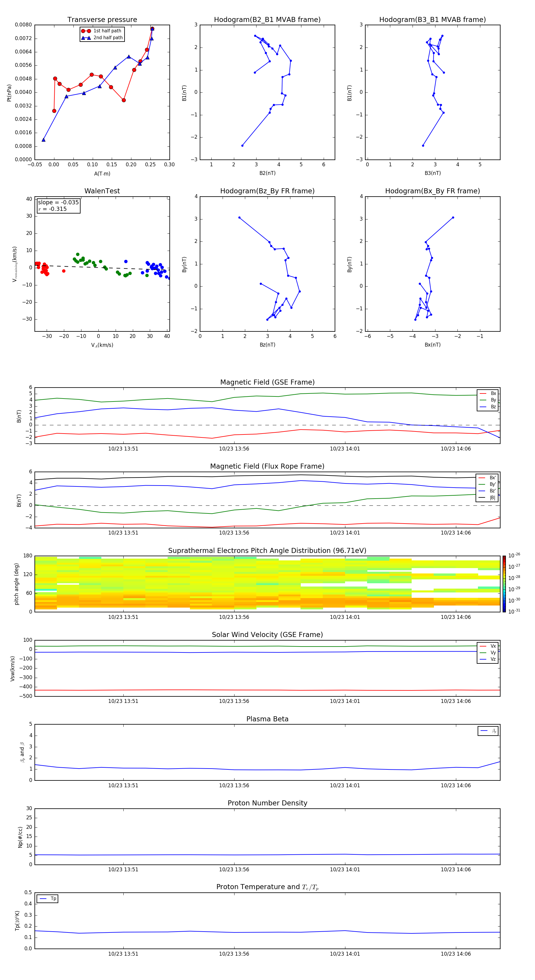Click the "A(T·m)" x-axis label
535x980 pixels.
pos(102,174)
